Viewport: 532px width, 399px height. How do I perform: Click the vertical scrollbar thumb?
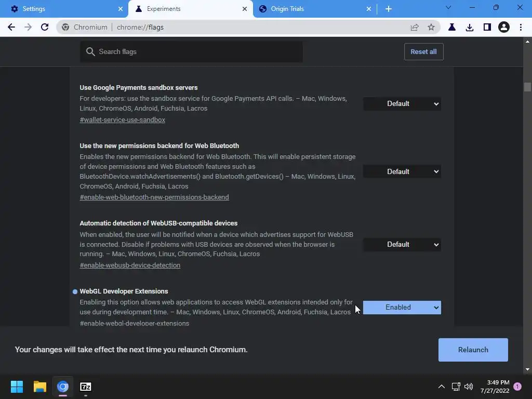coord(527,87)
